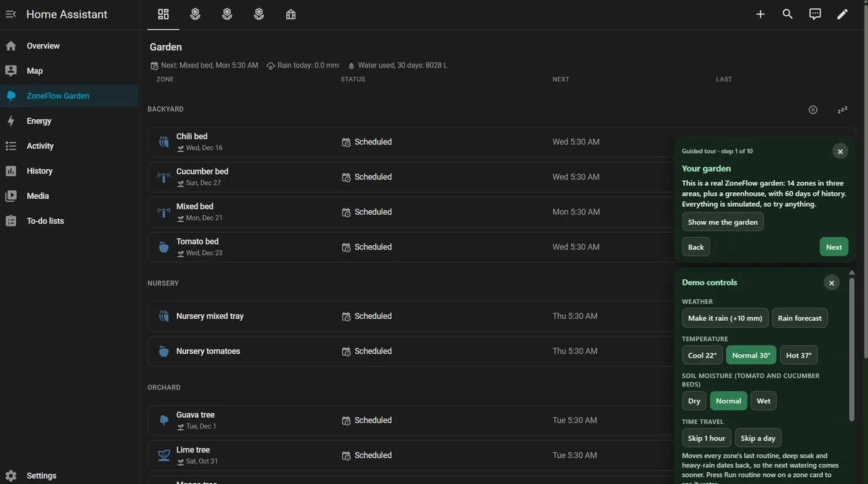Set temperature to Hot 37°
Screen dimensions: 868x484
click(x=799, y=355)
